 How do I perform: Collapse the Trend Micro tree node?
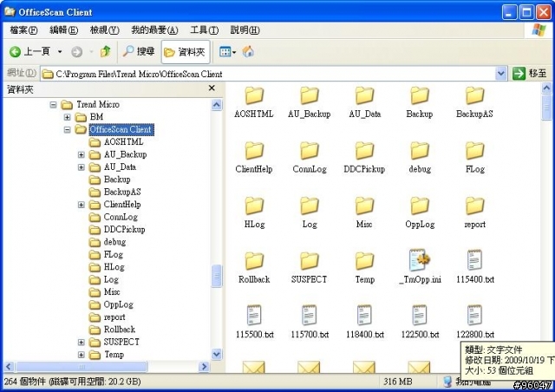click(53, 104)
